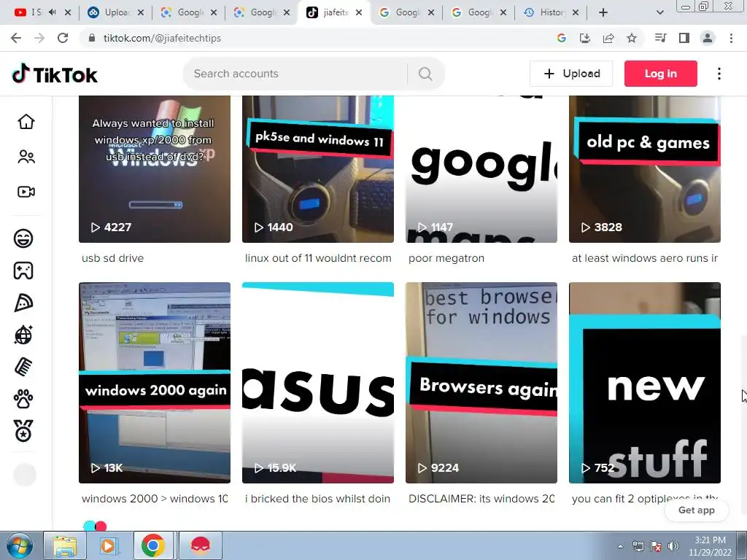Select the Dance disco ball icon
747x560 pixels.
[x=23, y=335]
